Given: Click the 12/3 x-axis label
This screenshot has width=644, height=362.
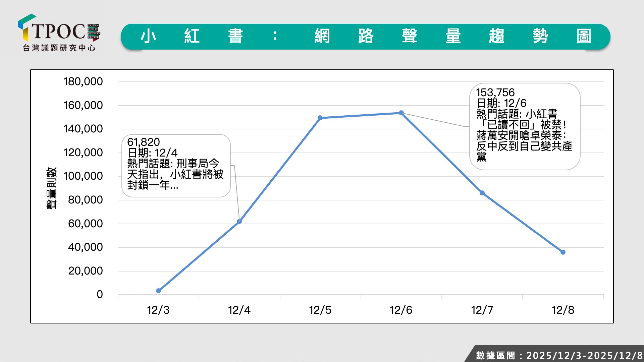Looking at the screenshot, I should 158,310.
